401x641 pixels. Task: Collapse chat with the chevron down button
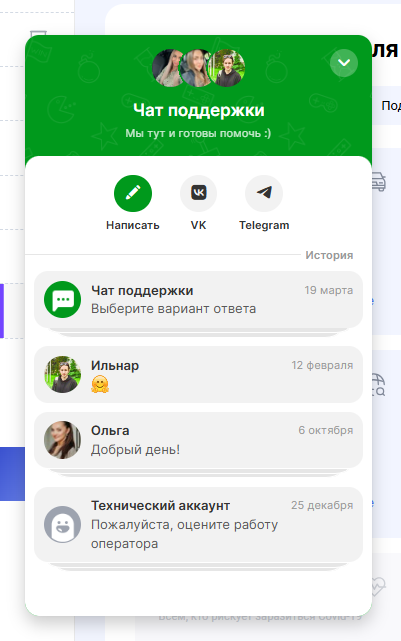point(344,63)
